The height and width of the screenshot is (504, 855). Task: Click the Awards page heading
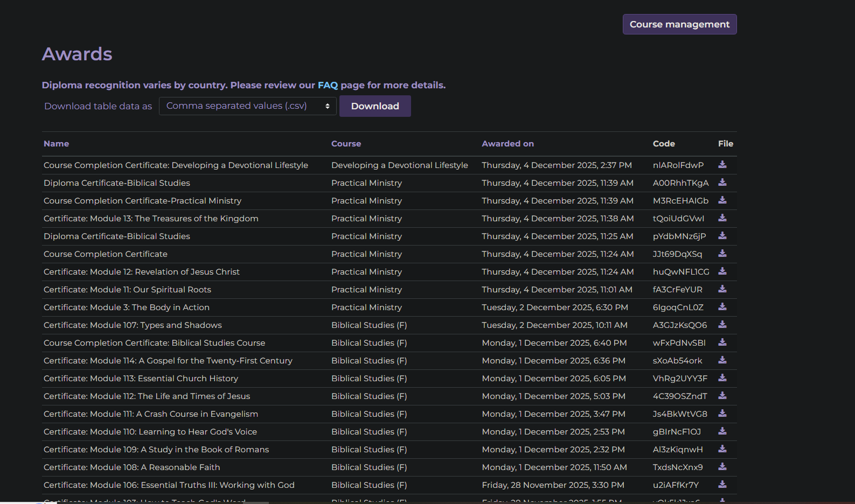pos(77,54)
